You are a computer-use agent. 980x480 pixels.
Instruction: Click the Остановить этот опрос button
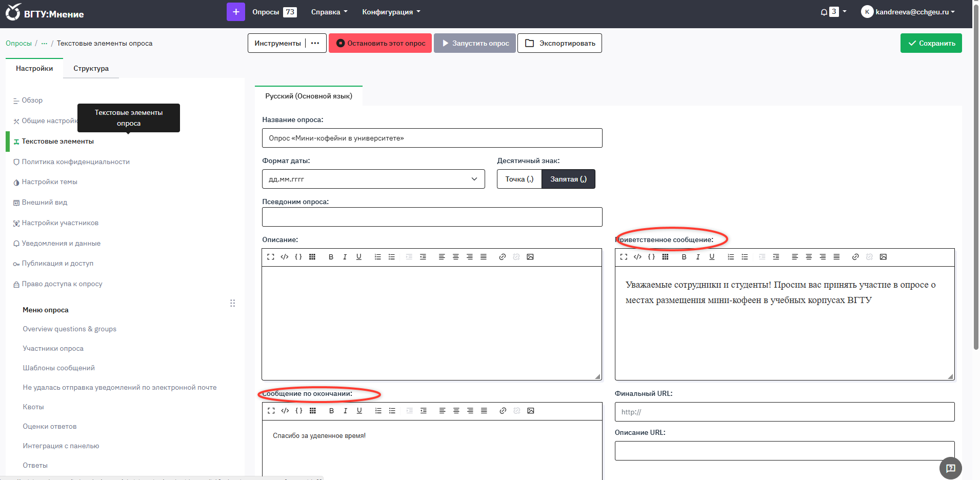coord(380,43)
